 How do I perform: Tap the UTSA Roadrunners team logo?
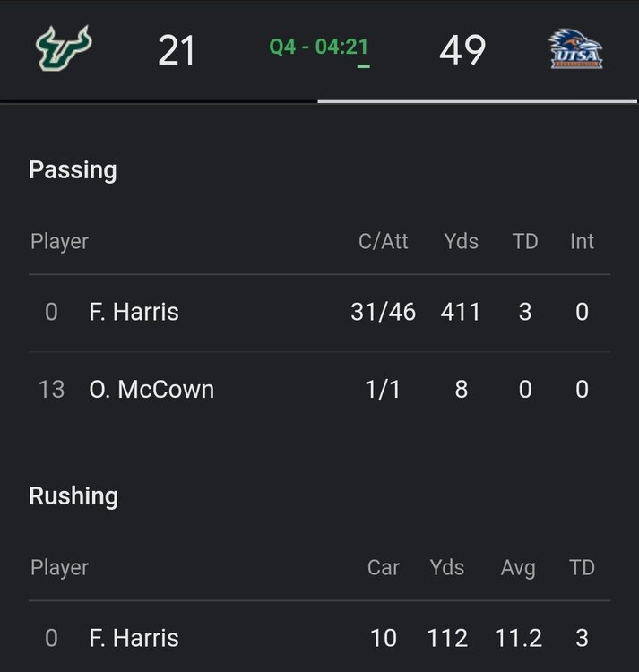[x=574, y=49]
